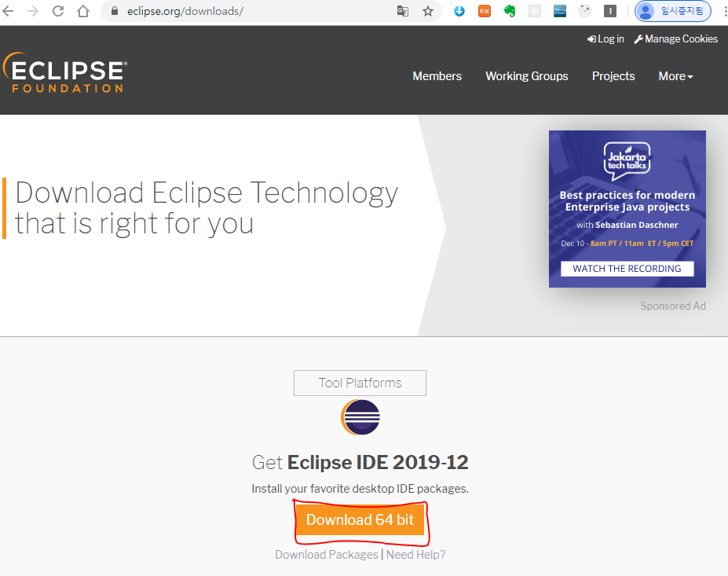Open the Members menu item
Image resolution: width=728 pixels, height=576 pixels.
[437, 76]
